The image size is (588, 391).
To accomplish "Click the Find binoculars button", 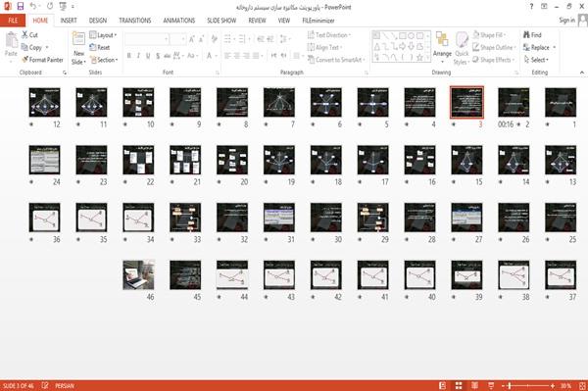I will (x=532, y=35).
